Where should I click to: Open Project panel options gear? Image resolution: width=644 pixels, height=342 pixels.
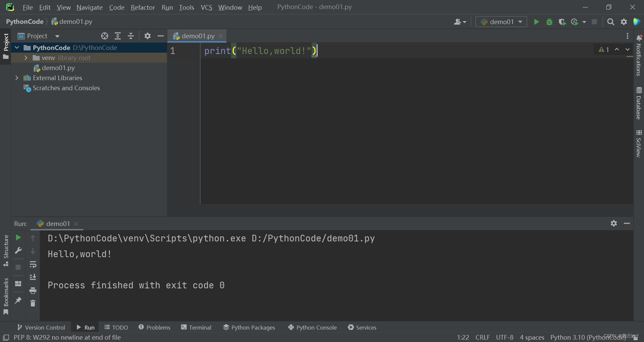(x=148, y=36)
